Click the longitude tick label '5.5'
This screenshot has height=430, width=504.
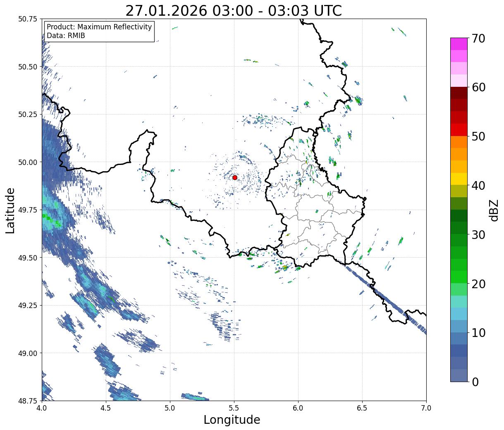(234, 408)
